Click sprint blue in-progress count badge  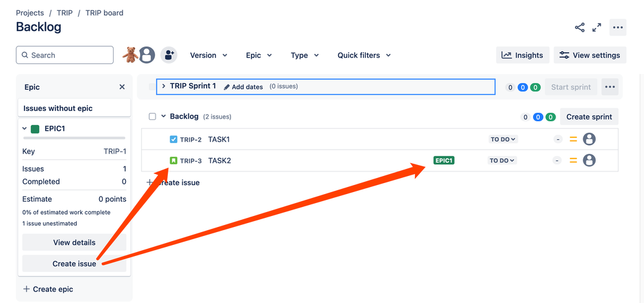523,87
